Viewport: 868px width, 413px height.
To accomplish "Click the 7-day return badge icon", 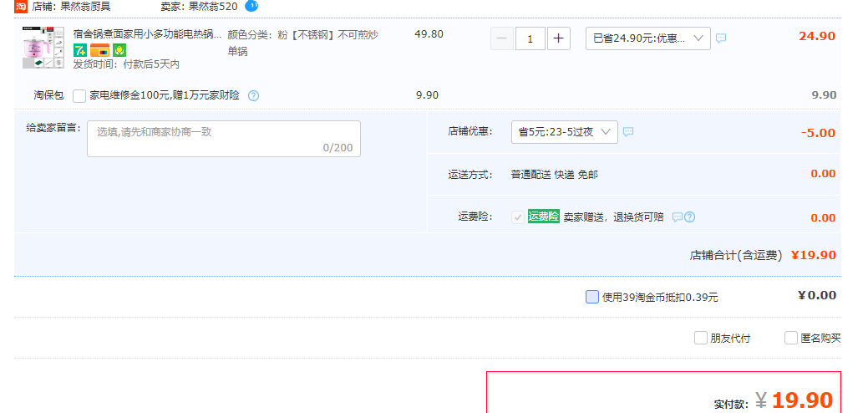I will (79, 50).
